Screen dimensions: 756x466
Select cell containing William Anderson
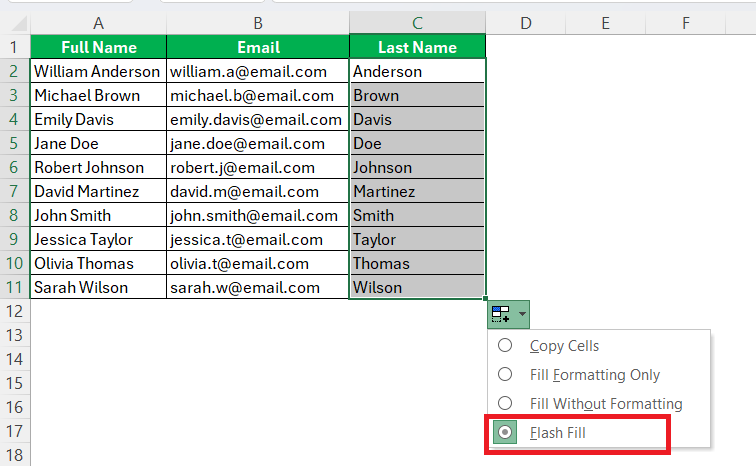tap(98, 71)
